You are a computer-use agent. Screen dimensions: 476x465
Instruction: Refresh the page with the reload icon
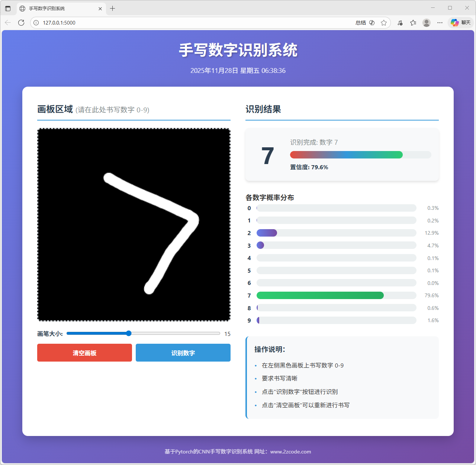(21, 23)
